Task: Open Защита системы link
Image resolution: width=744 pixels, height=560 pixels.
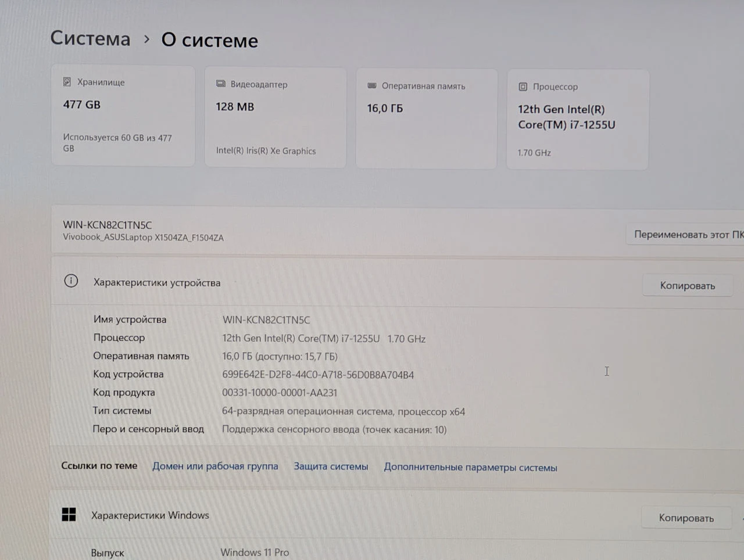Action: pos(331,466)
